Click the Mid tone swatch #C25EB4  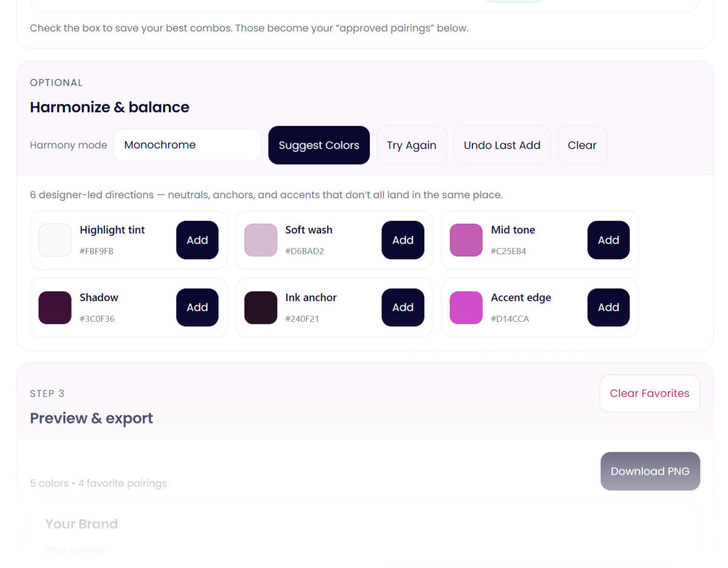[466, 240]
